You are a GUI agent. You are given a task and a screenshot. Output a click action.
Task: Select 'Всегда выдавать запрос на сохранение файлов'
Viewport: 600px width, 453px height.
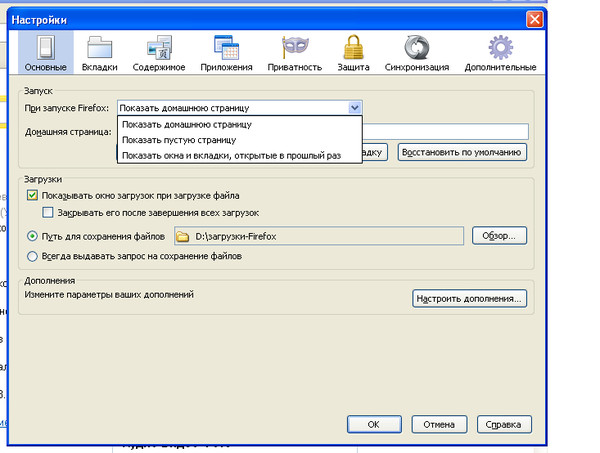(x=32, y=256)
